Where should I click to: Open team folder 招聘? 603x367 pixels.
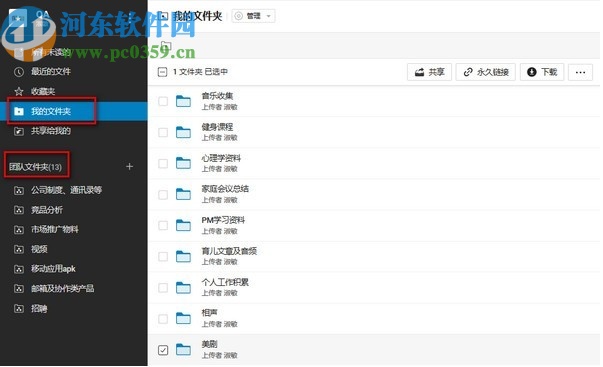tap(39, 309)
